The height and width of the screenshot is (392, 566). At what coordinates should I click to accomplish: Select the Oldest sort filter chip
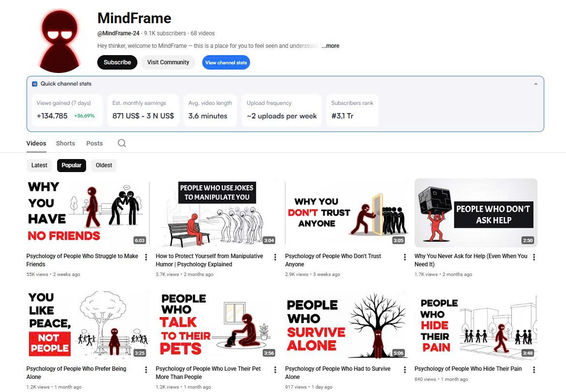[104, 165]
